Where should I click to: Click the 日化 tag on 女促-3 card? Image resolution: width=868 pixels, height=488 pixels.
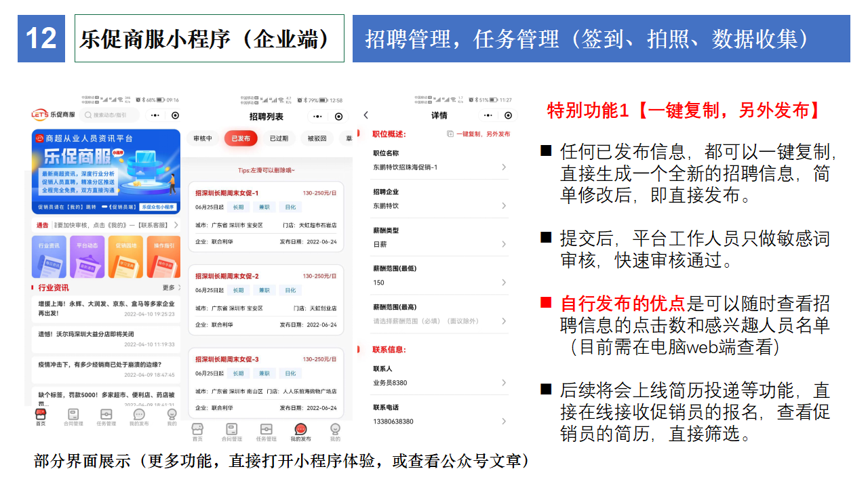pos(290,373)
